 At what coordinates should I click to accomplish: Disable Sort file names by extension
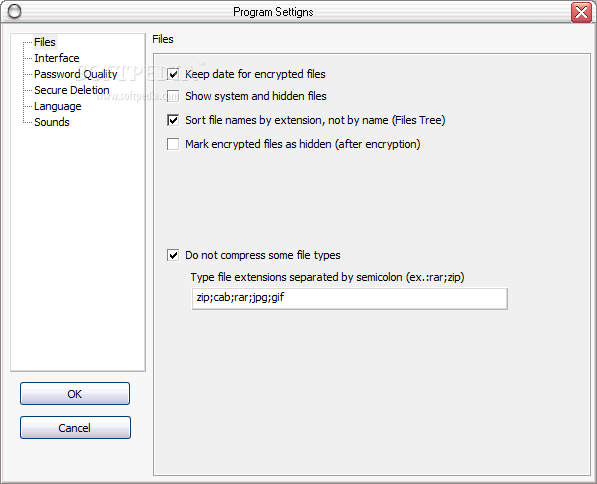coord(173,120)
